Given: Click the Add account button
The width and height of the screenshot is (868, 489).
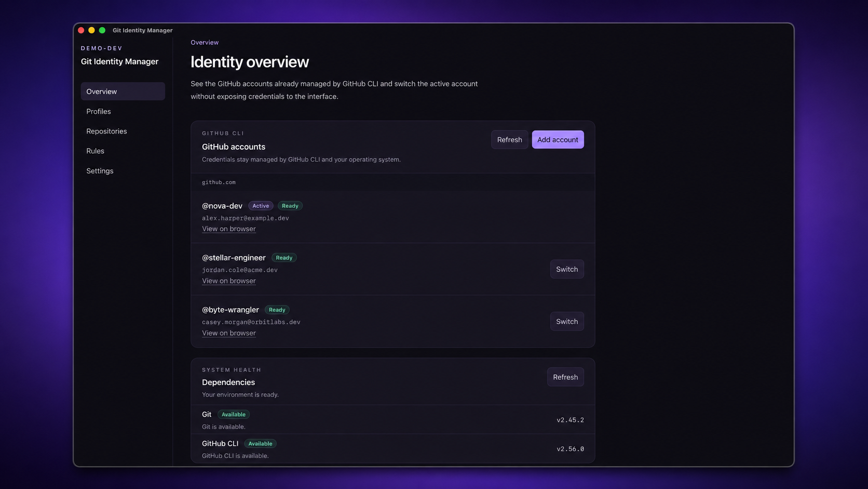Looking at the screenshot, I should [558, 140].
